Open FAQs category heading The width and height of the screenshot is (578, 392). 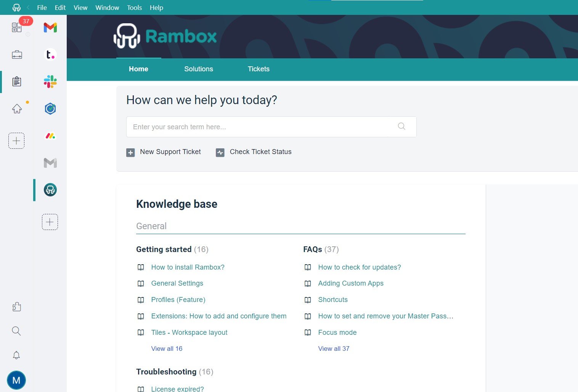(x=313, y=249)
